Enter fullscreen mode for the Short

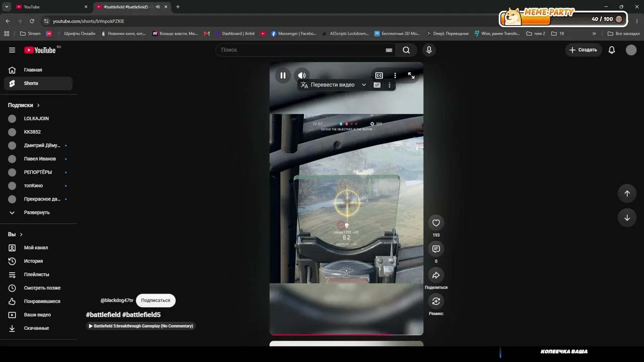tap(411, 75)
